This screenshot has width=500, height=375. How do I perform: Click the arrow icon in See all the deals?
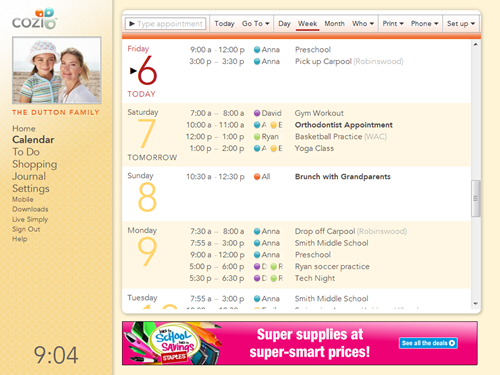point(452,343)
